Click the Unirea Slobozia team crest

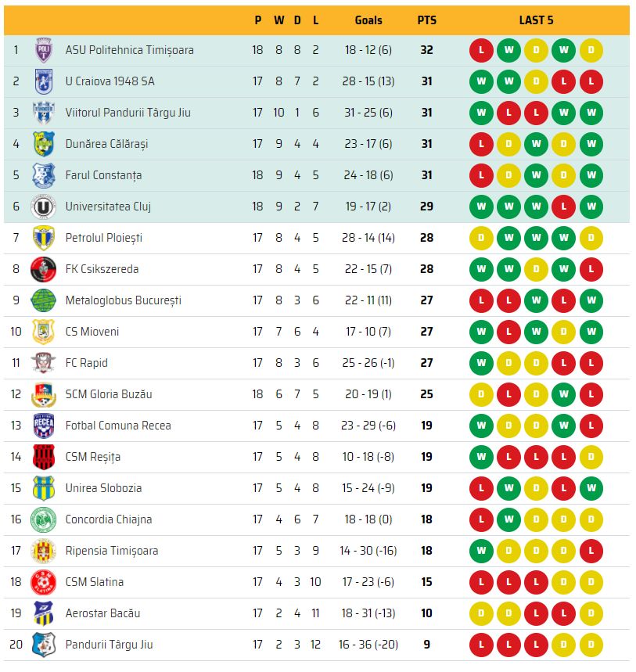43,488
